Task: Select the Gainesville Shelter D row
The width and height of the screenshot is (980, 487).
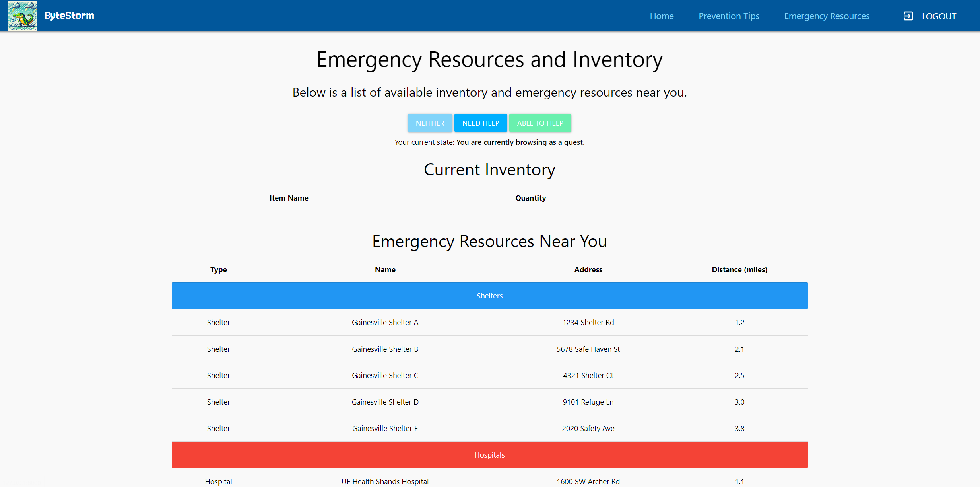Action: [x=385, y=402]
